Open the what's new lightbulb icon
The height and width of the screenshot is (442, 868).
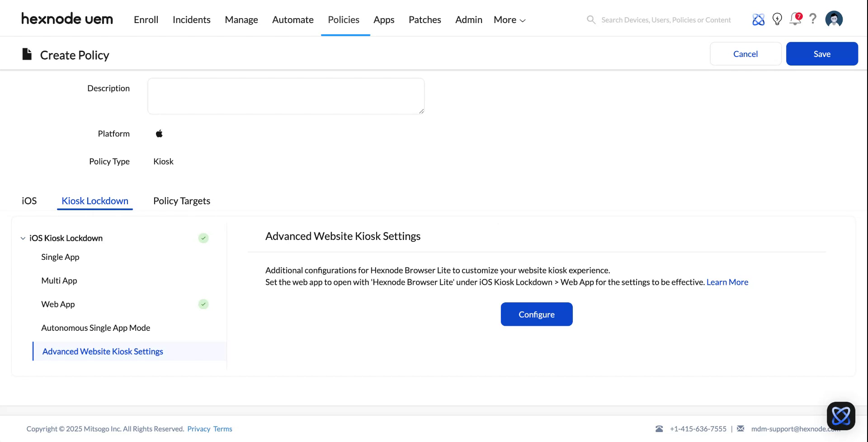pyautogui.click(x=778, y=19)
